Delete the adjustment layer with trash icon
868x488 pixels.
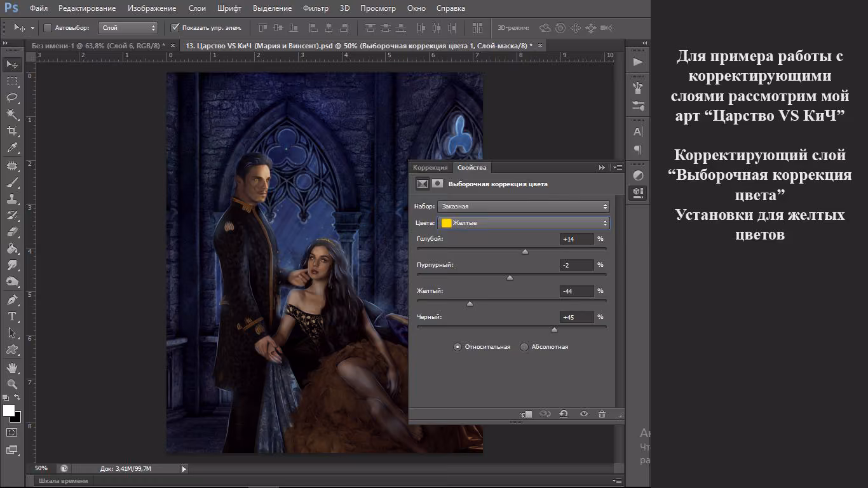pos(602,414)
